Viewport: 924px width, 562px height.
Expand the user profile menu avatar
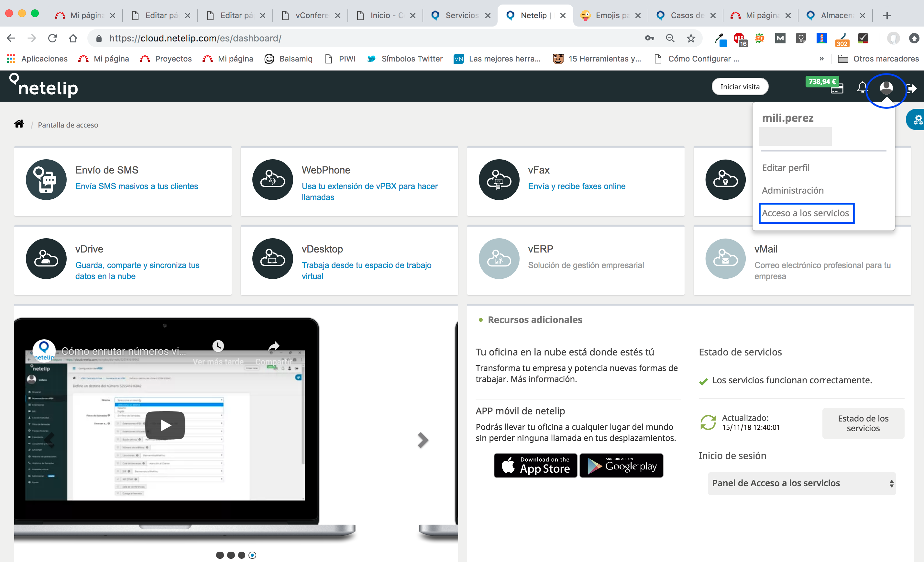[x=887, y=86]
